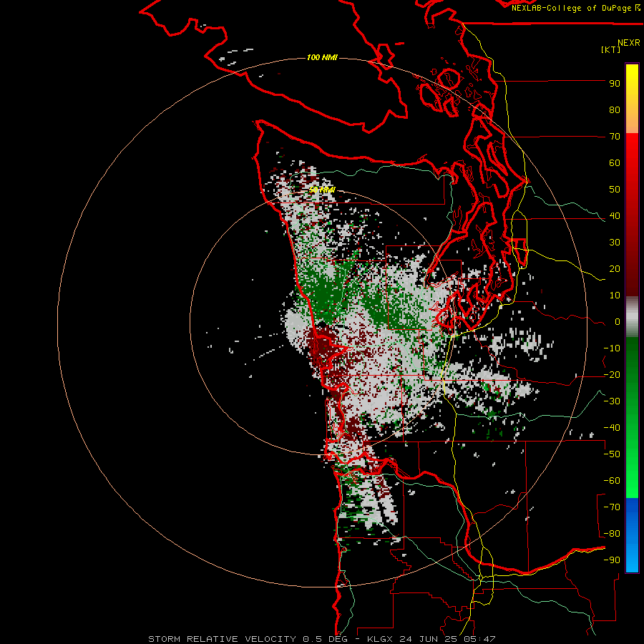Click the [KT] units label
644x644 pixels.
(610, 49)
